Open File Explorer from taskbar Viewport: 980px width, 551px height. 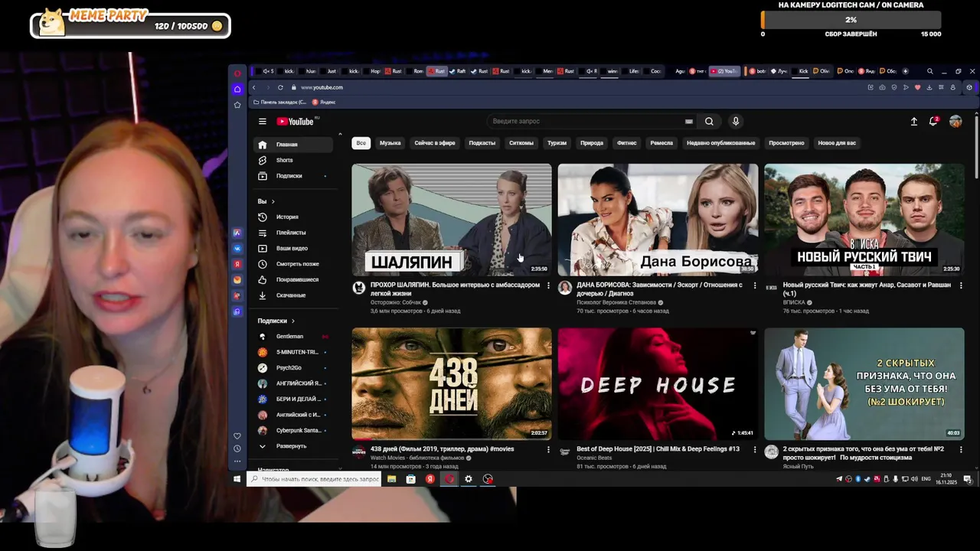tap(391, 479)
